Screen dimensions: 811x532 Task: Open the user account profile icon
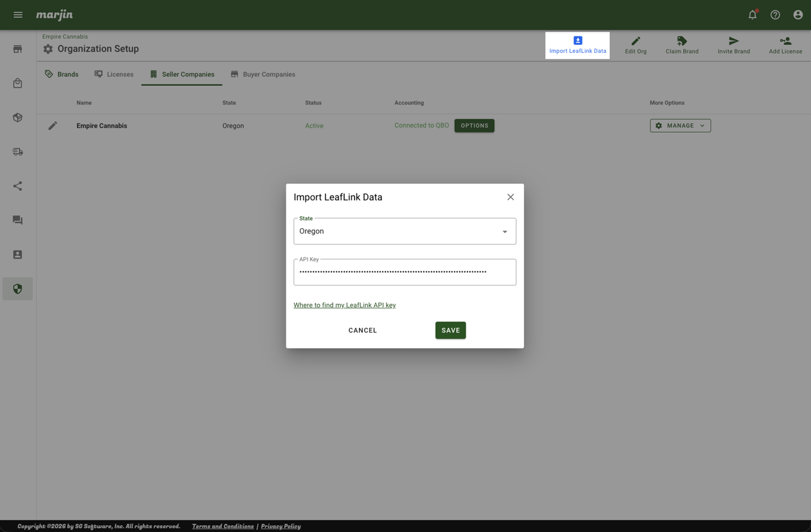click(x=798, y=15)
